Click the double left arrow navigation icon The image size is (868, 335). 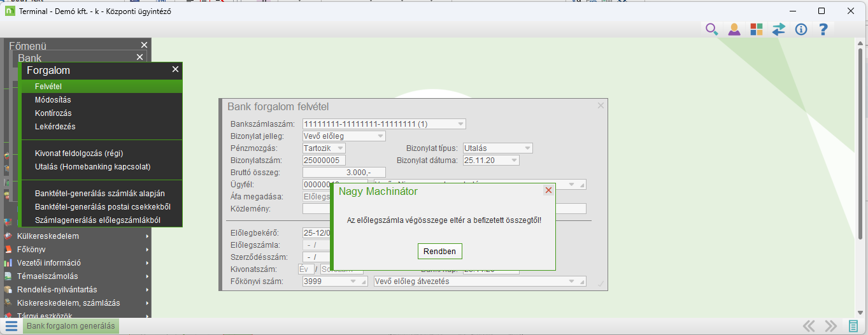point(809,326)
